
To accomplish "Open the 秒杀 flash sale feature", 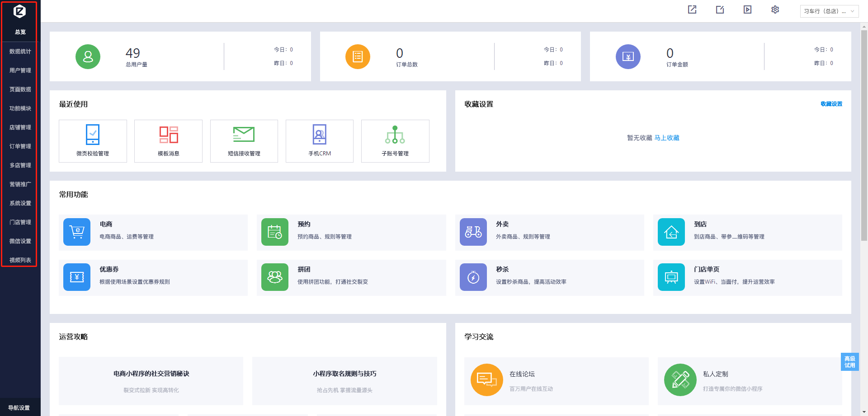I will pyautogui.click(x=473, y=277).
